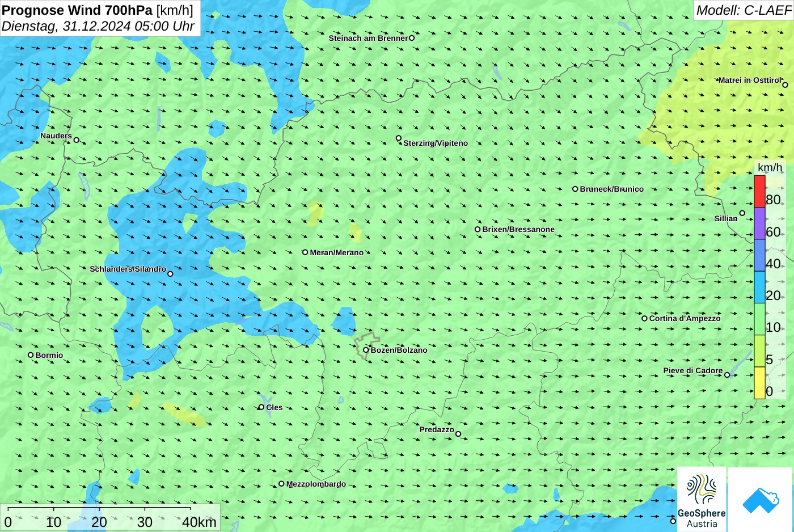Viewport: 794px width, 532px height.
Task: Click the GeoSphere Austria logo
Action: point(702,500)
